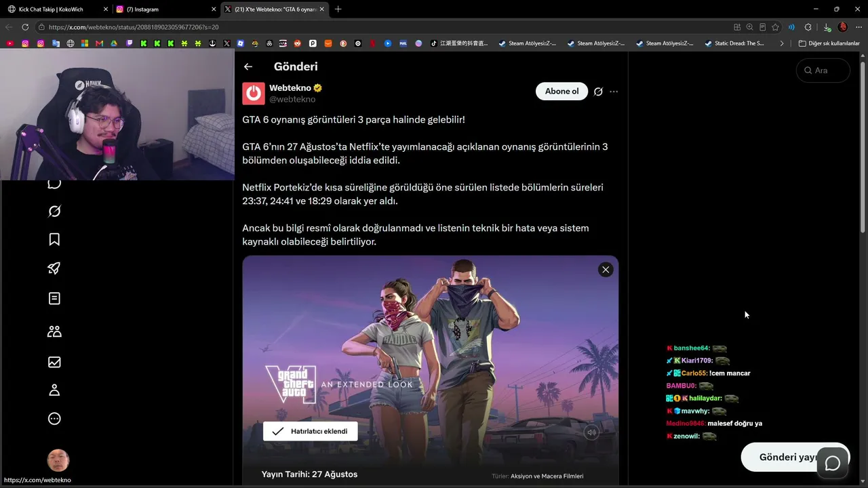The width and height of the screenshot is (868, 488).
Task: Subscribe with the Abone ol button
Action: pos(561,91)
